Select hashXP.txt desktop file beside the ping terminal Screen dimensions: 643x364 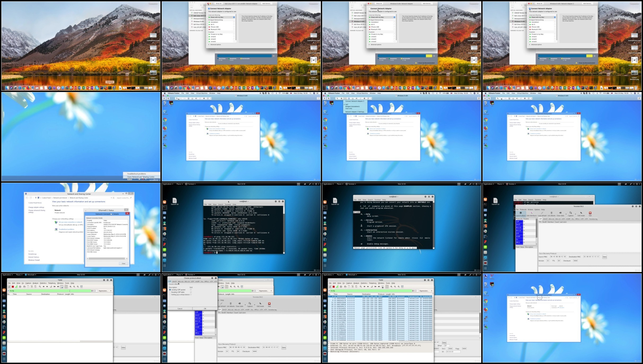tap(174, 201)
